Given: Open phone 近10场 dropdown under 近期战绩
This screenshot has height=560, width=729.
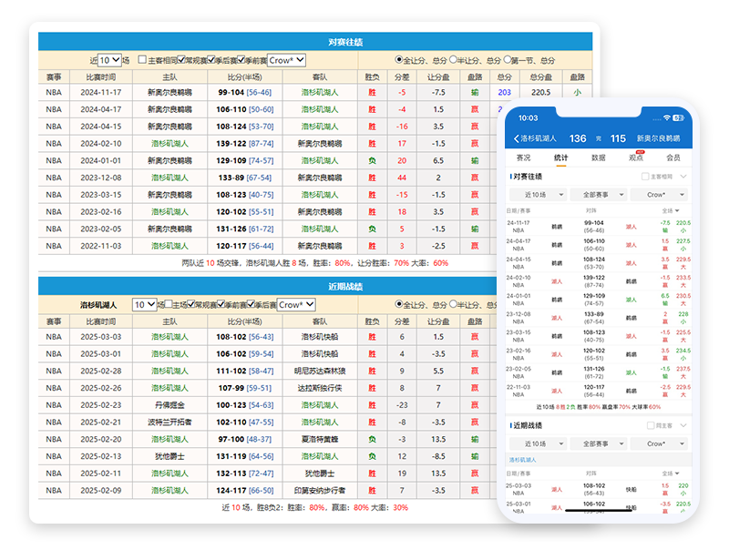Looking at the screenshot, I should (538, 443).
